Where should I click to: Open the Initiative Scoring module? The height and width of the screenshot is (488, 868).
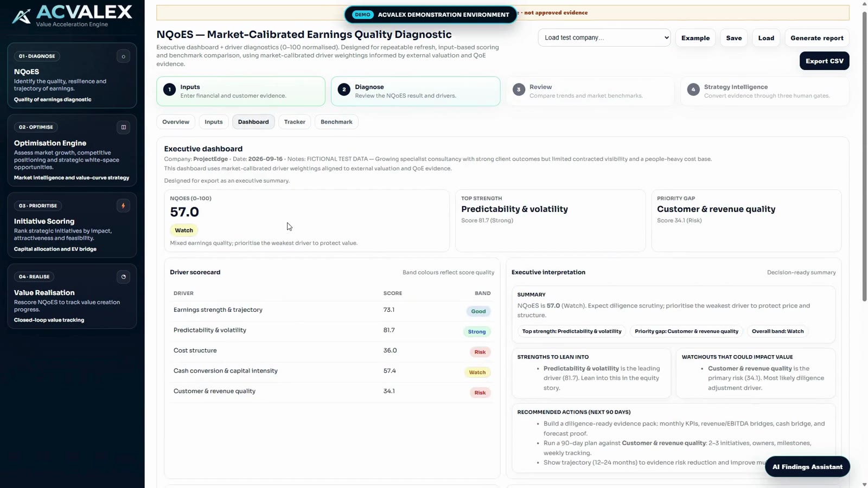72,226
